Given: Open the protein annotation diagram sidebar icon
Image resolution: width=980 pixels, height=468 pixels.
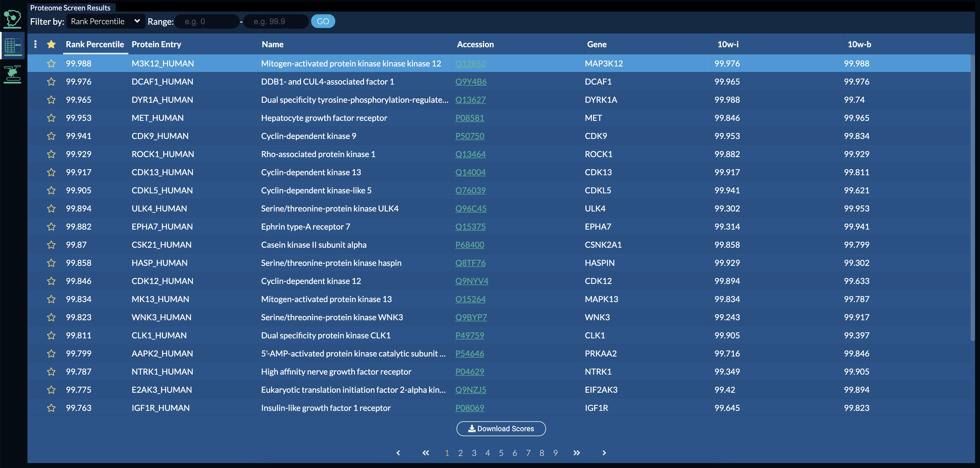Looking at the screenshot, I should pos(13,74).
